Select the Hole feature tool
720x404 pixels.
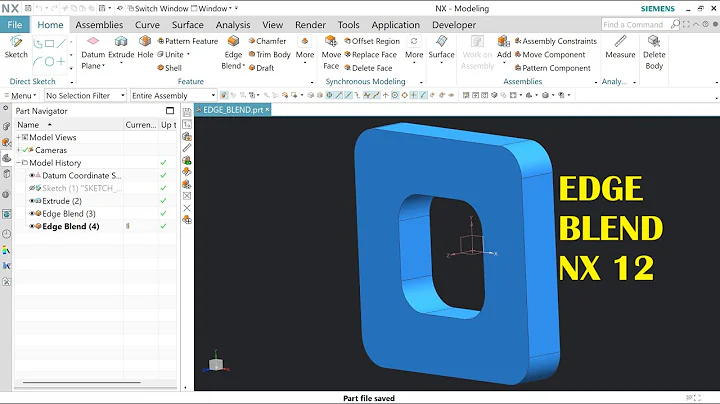pyautogui.click(x=145, y=47)
